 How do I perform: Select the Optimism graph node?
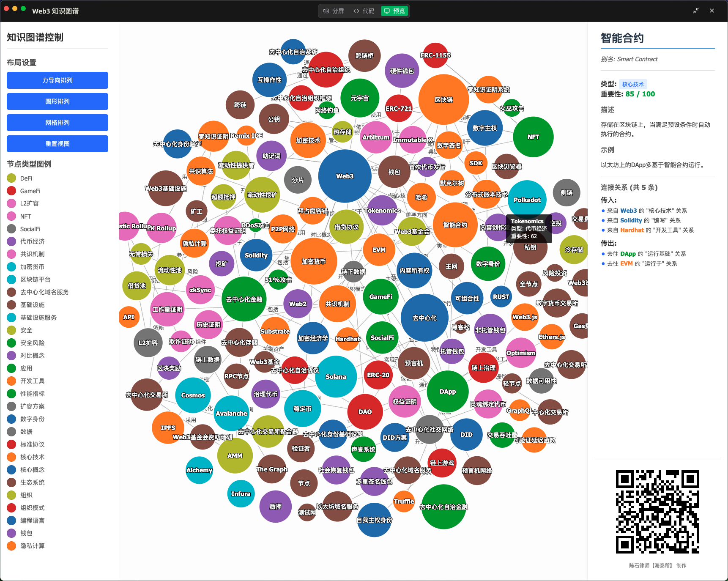(521, 353)
